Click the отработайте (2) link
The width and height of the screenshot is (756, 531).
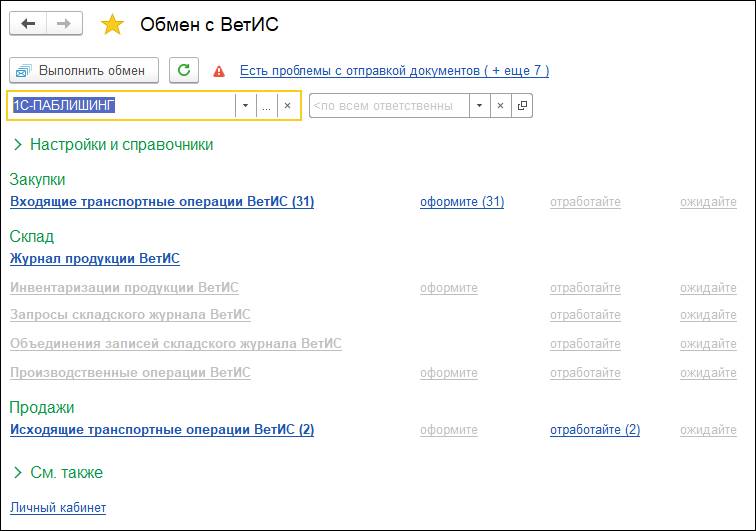[594, 430]
